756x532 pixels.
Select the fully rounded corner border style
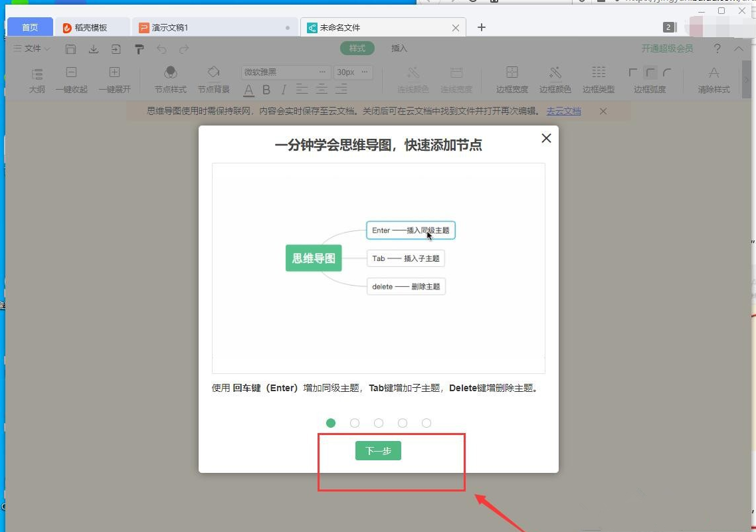(x=667, y=73)
